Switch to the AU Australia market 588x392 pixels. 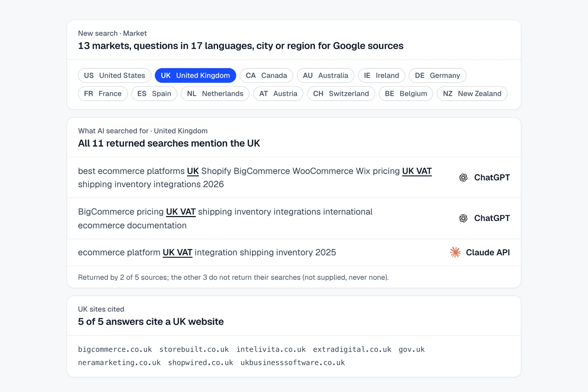point(326,75)
